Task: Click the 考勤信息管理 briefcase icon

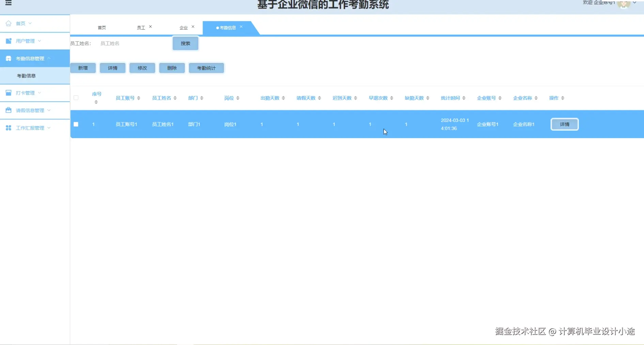Action: click(x=8, y=58)
